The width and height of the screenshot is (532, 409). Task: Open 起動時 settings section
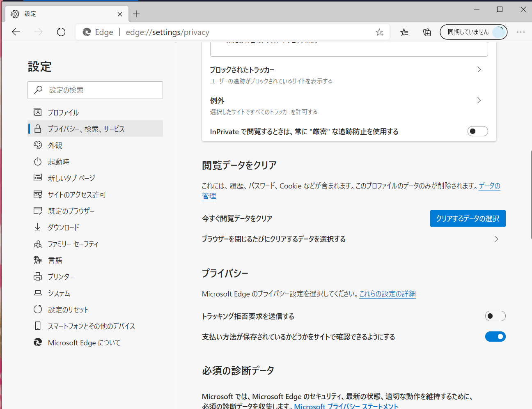click(x=95, y=161)
